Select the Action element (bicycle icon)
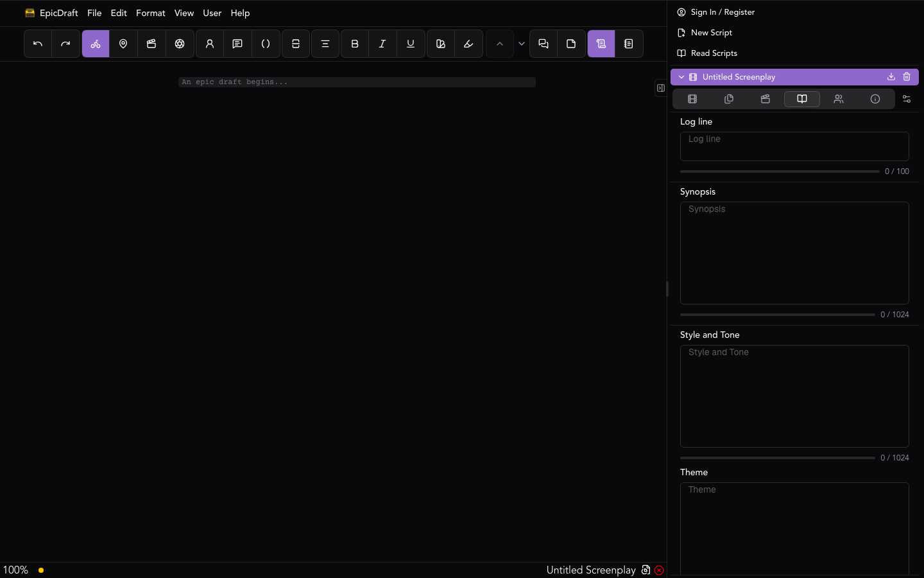The height and width of the screenshot is (578, 924). (96, 44)
